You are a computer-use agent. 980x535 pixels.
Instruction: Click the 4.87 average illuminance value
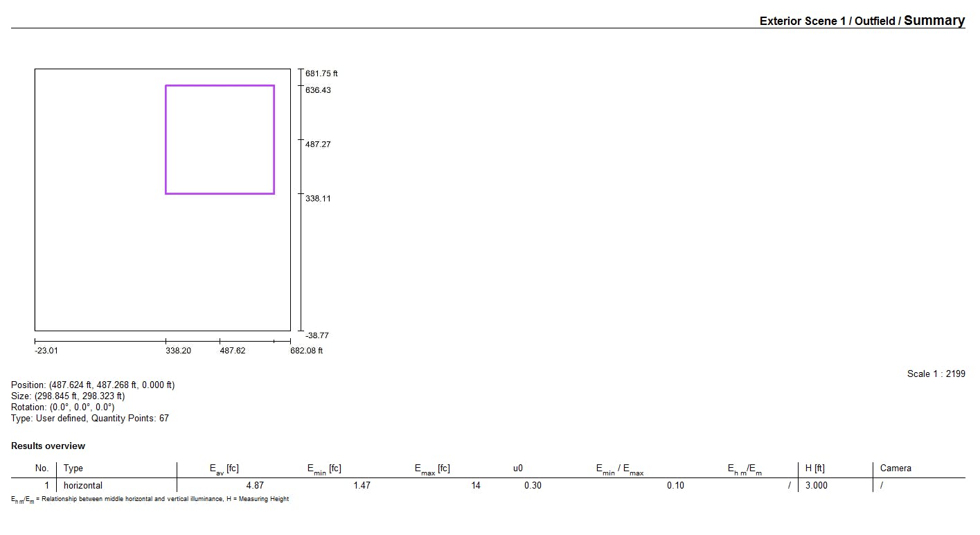pyautogui.click(x=255, y=486)
